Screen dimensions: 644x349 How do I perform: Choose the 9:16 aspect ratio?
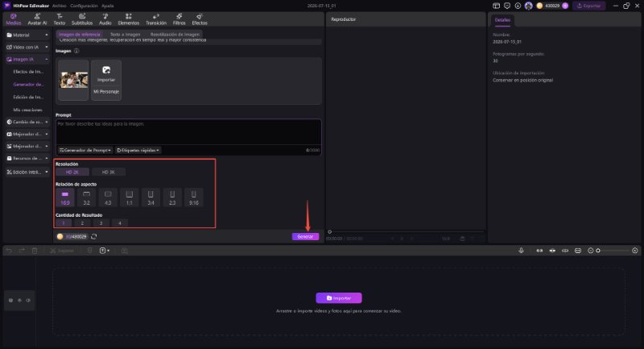coord(193,197)
